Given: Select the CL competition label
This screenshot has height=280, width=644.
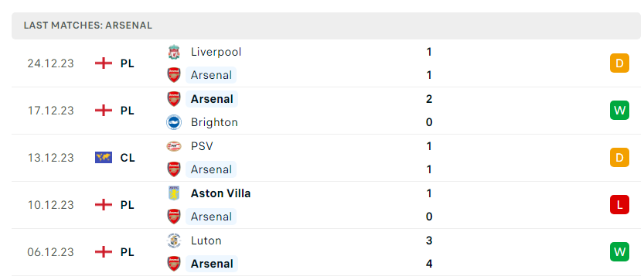Looking at the screenshot, I should [128, 158].
